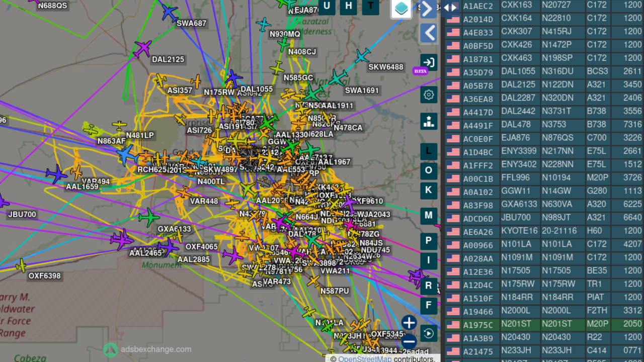Open the login arrow button
This screenshot has height=362, width=644.
click(x=429, y=62)
